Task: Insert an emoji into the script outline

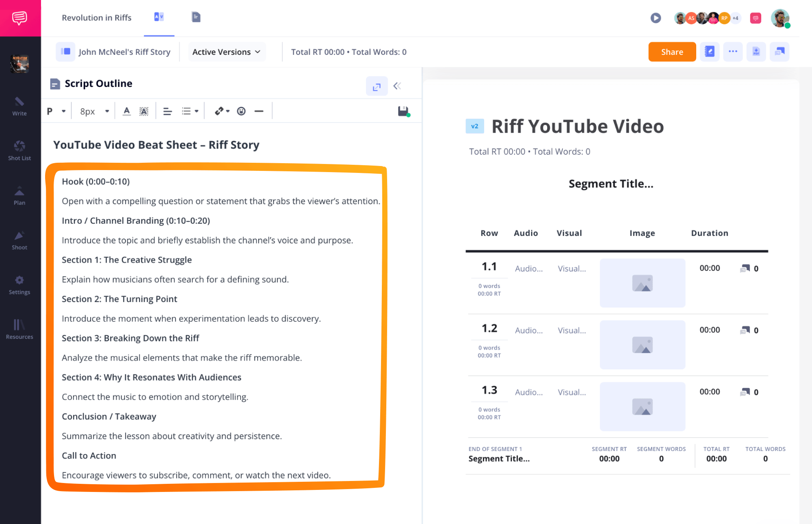Action: point(241,110)
